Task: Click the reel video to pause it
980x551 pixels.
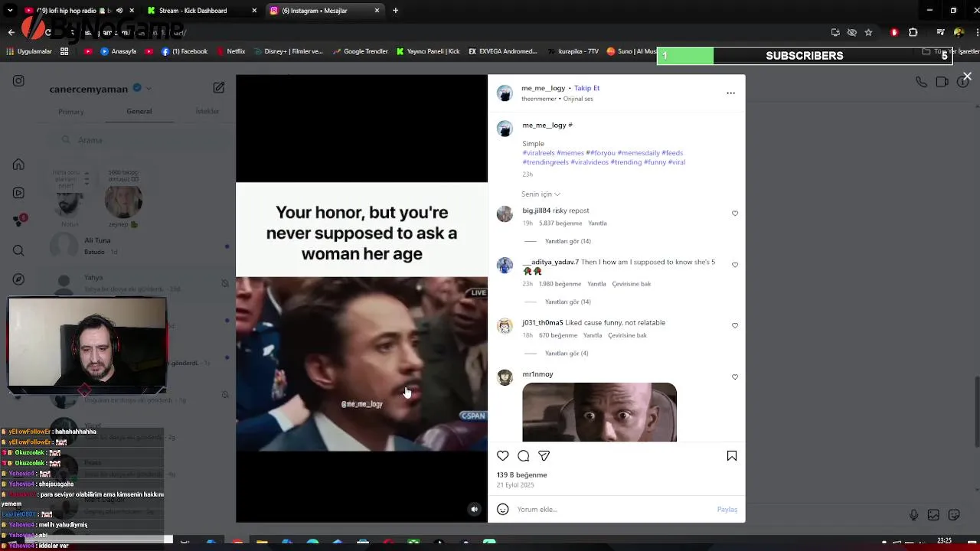Action: (361, 298)
